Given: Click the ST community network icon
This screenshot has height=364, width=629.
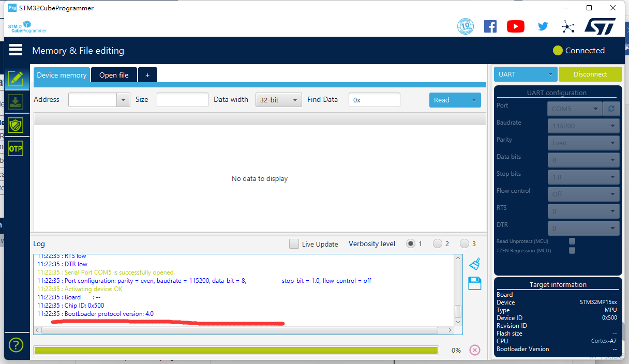Looking at the screenshot, I should point(568,27).
